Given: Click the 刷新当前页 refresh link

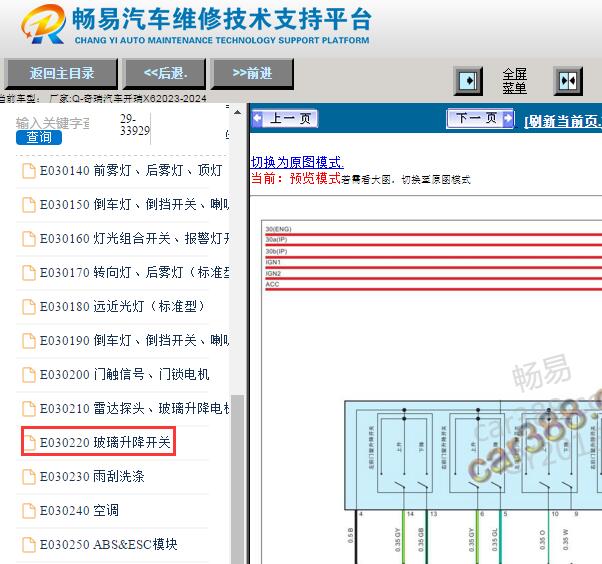Looking at the screenshot, I should 563,121.
